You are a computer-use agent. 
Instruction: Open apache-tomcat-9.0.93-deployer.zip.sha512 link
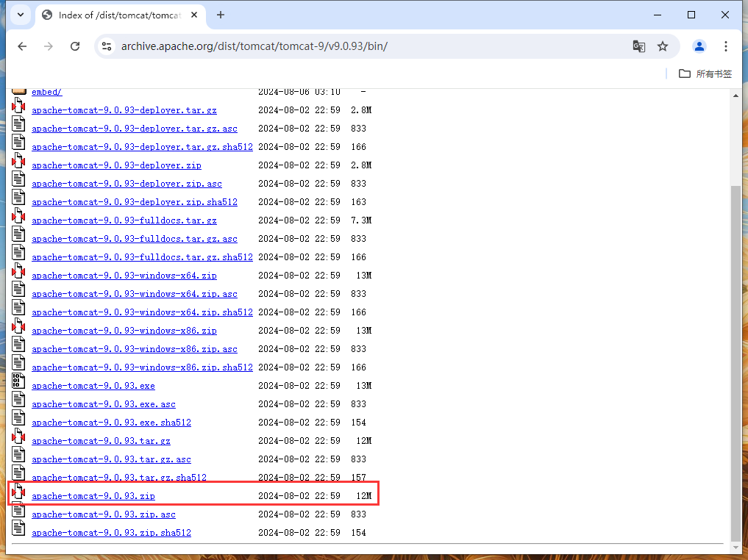[x=135, y=202]
